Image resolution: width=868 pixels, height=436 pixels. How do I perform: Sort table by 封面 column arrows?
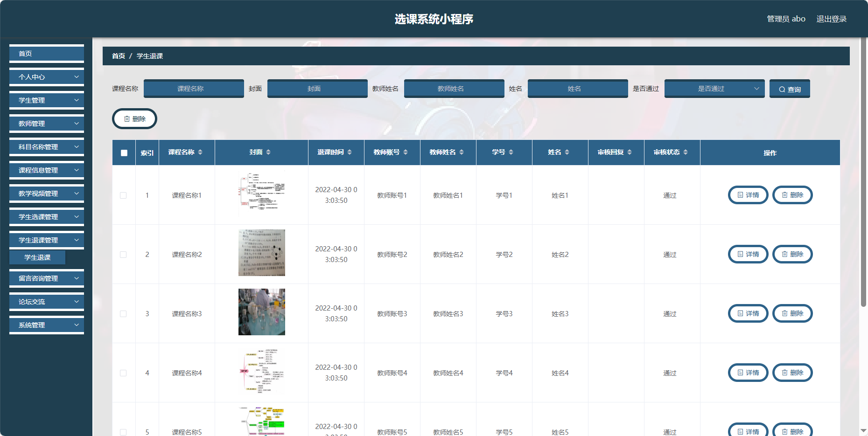pos(268,152)
